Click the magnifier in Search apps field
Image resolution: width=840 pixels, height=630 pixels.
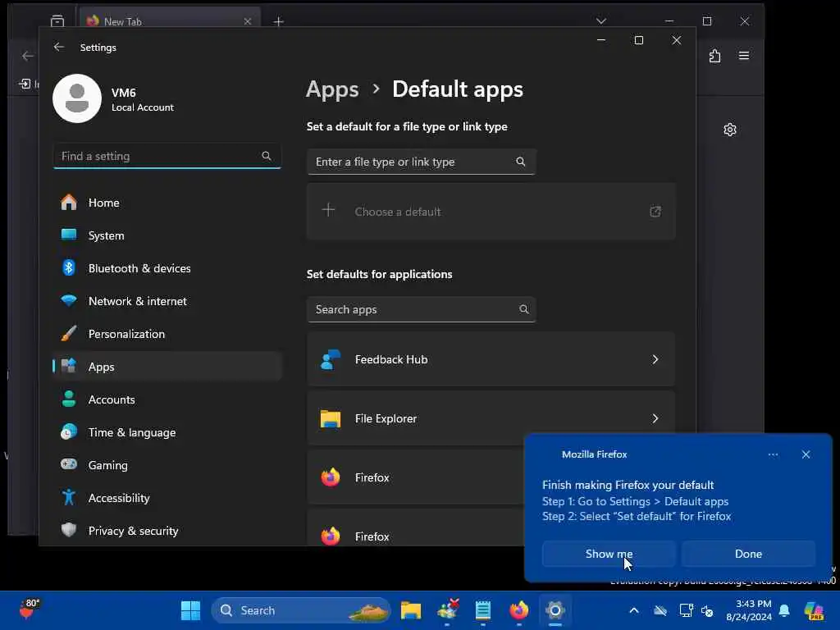524,309
